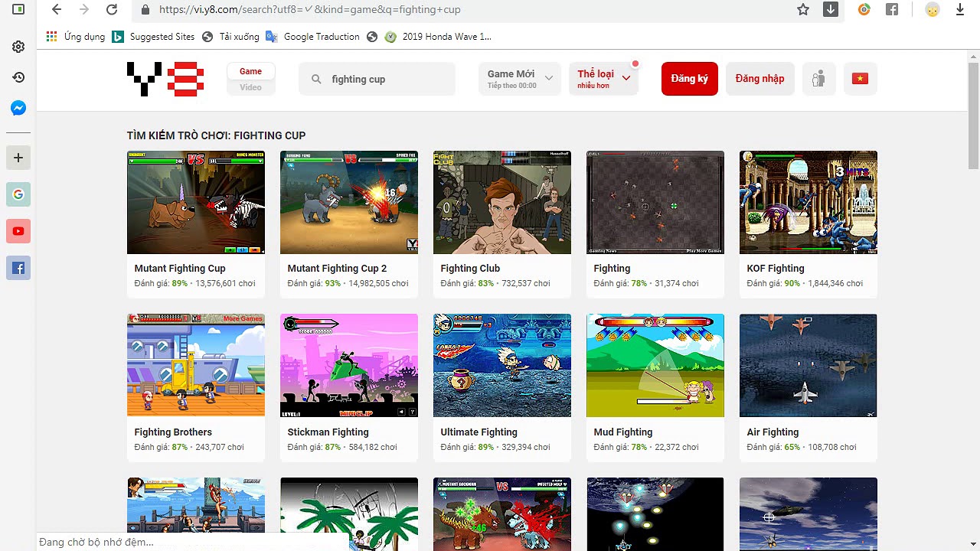
Task: Open the Suggested Sites bookmark
Action: click(x=154, y=37)
